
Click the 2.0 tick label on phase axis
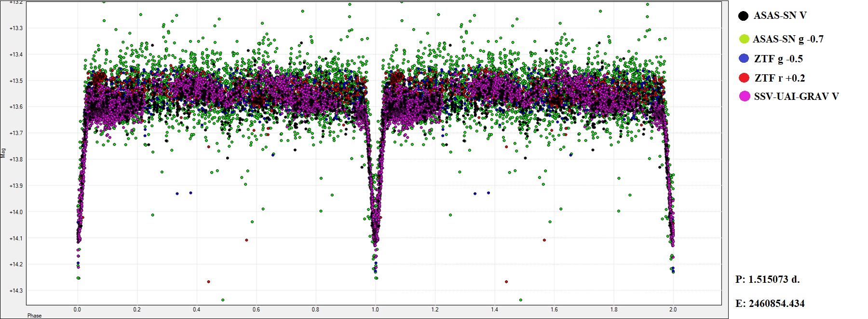tap(673, 309)
